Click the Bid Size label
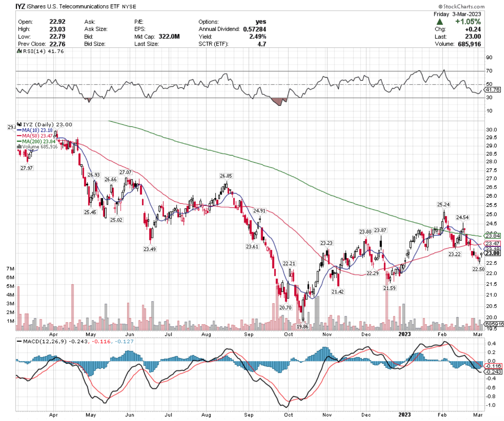 pyautogui.click(x=95, y=44)
